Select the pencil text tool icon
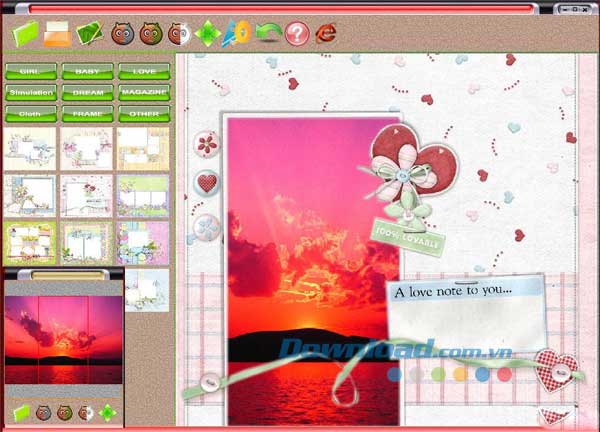Image resolution: width=600 pixels, height=432 pixels. [237, 33]
